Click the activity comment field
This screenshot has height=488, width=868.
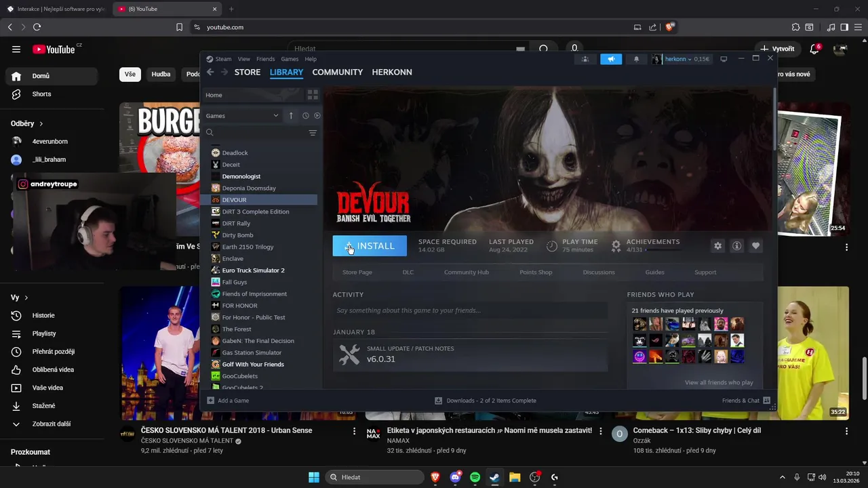(x=470, y=310)
